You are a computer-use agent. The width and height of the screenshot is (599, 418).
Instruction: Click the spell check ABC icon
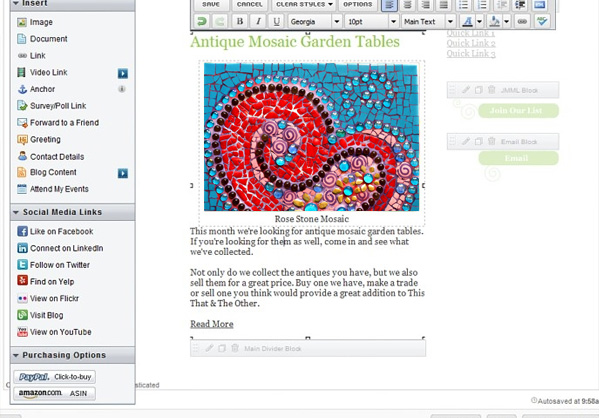click(x=542, y=21)
